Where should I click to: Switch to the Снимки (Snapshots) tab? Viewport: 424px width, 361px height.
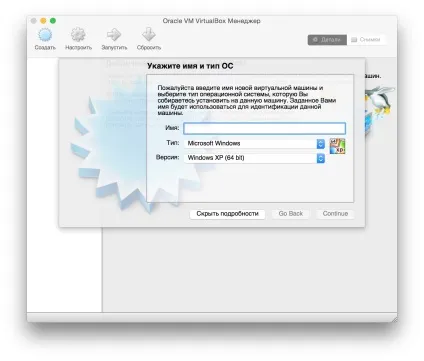click(366, 40)
